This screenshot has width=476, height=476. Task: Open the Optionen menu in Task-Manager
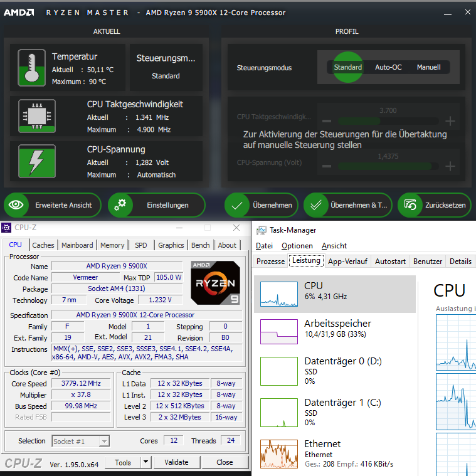pyautogui.click(x=297, y=246)
